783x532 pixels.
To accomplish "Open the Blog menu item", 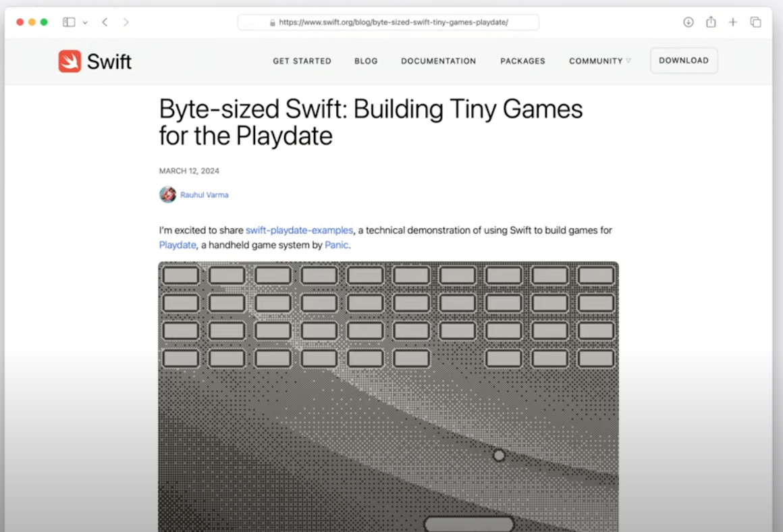I will [366, 61].
